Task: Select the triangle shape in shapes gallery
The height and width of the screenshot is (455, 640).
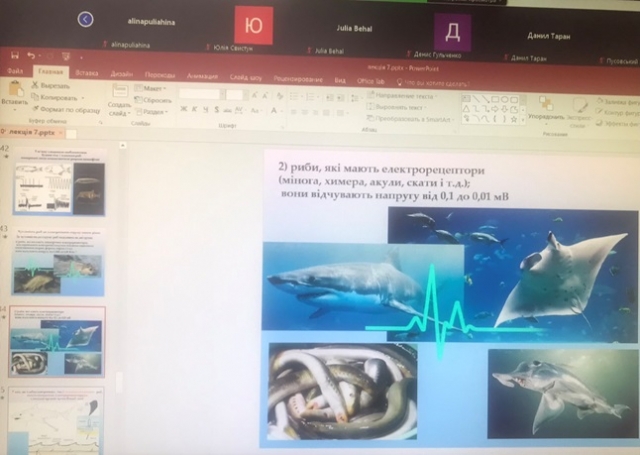Action: click(x=466, y=109)
